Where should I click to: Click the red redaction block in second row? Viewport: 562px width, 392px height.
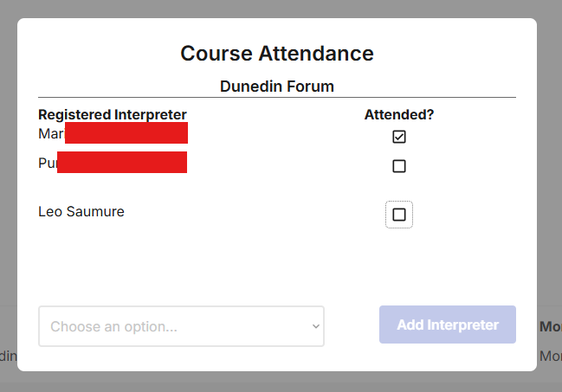point(122,162)
